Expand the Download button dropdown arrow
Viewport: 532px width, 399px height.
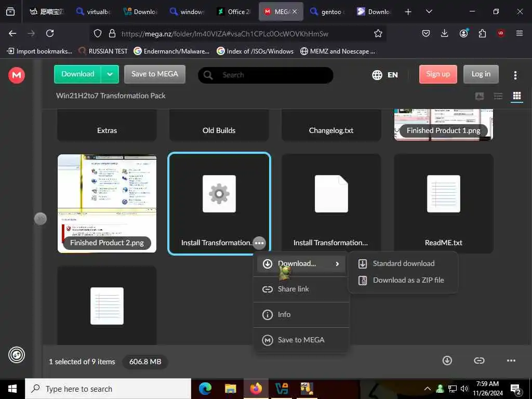110,74
